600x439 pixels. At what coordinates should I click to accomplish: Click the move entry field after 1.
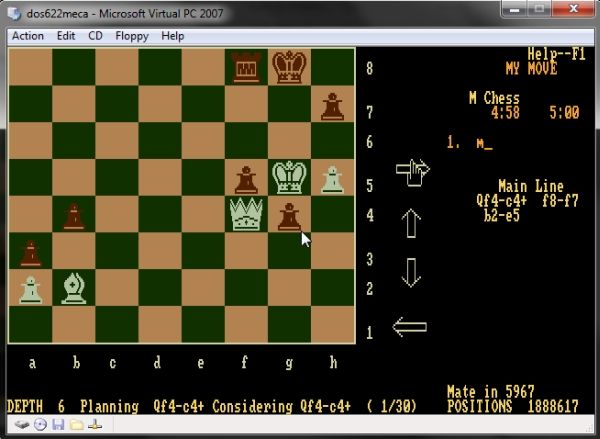point(484,142)
